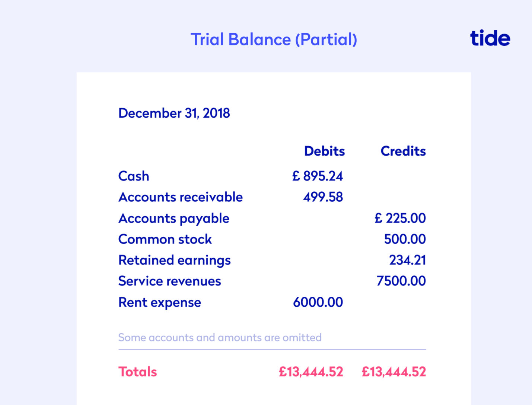The width and height of the screenshot is (532, 405).
Task: Select the Common stock label
Action: [165, 239]
